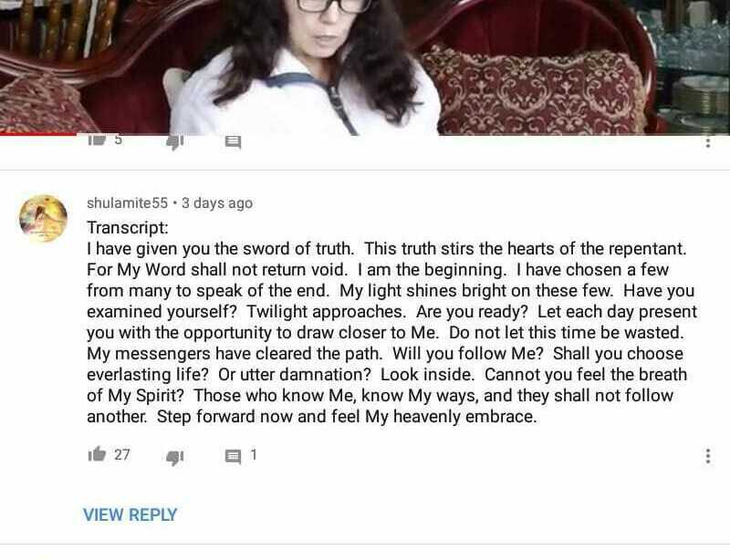
Task: Open the three-dot menu below the video
Action: coord(708,142)
